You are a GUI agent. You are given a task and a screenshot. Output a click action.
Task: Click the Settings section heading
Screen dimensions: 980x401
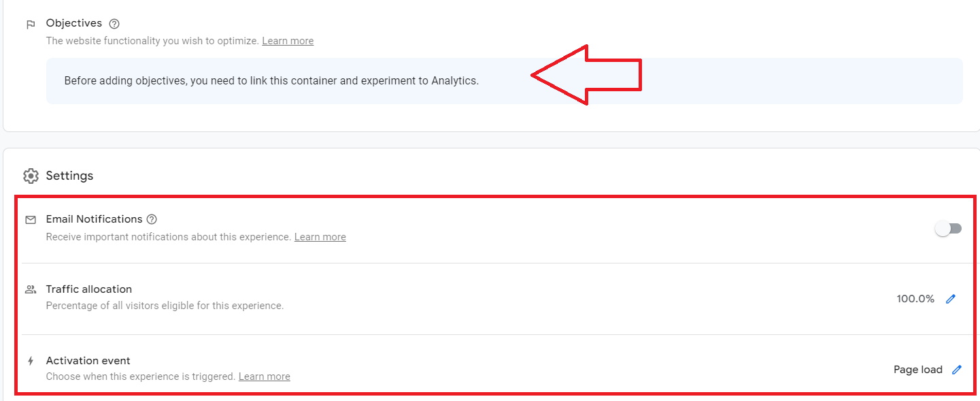69,176
